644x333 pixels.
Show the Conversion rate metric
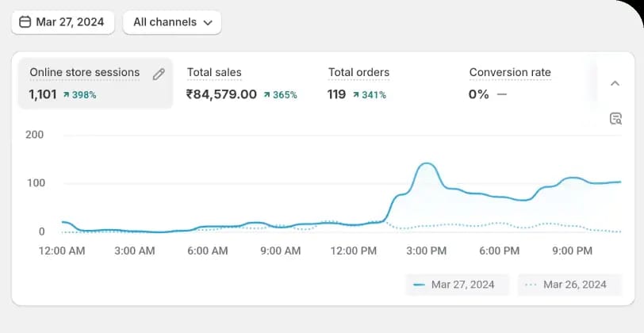coord(509,72)
